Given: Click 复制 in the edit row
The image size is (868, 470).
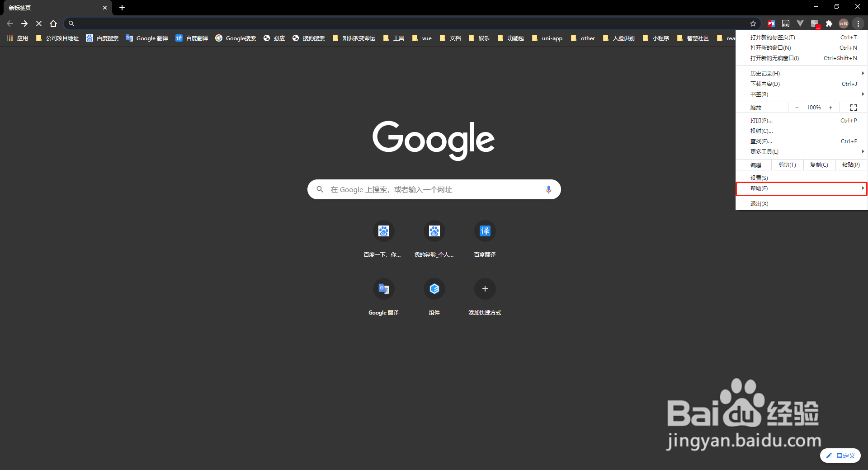Looking at the screenshot, I should (819, 165).
